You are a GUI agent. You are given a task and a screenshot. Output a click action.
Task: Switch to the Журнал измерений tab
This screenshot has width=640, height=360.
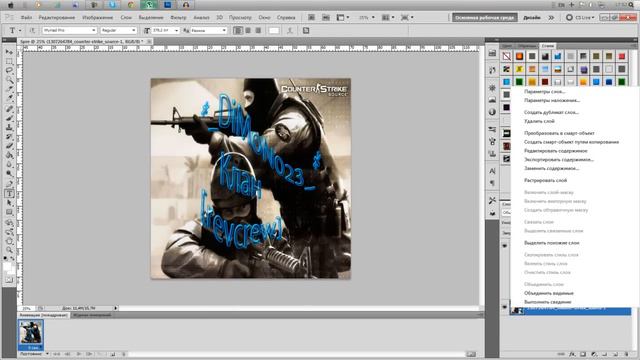(92, 315)
